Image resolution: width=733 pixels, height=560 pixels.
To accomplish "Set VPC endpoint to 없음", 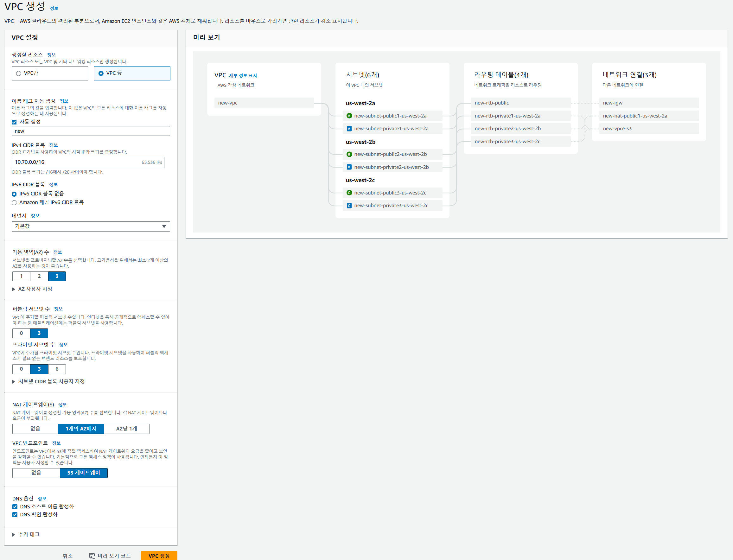I will click(x=36, y=473).
